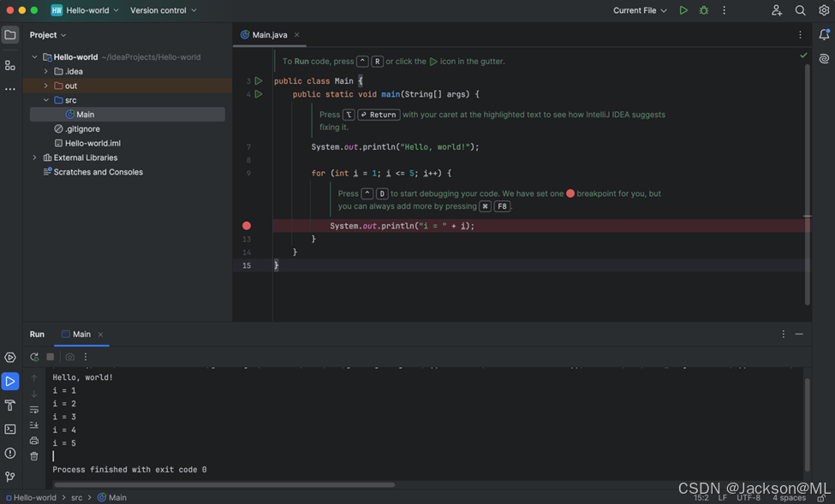Toggle the Project tool window folder icon
This screenshot has height=504, width=835.
pyautogui.click(x=10, y=35)
